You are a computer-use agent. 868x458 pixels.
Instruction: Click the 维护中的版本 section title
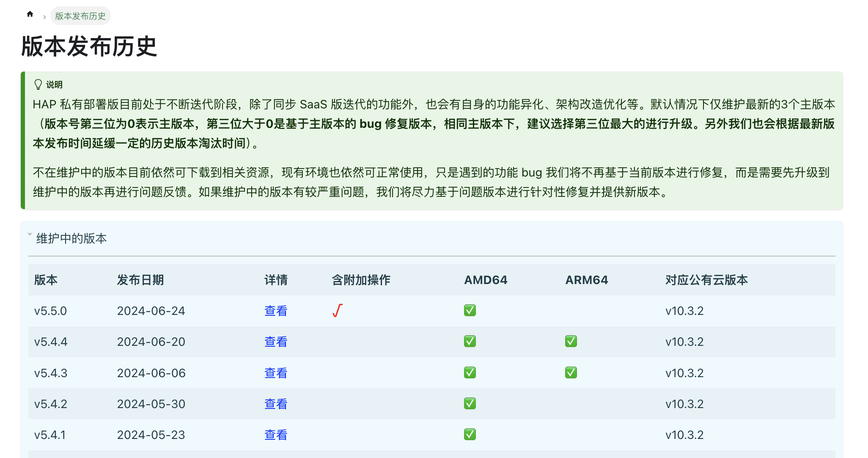click(x=71, y=238)
